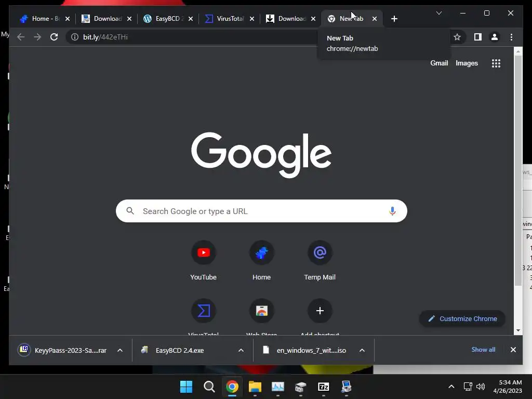Viewport: 532px width, 399px height.
Task: Open the clock and date in taskbar
Action: coord(508,387)
